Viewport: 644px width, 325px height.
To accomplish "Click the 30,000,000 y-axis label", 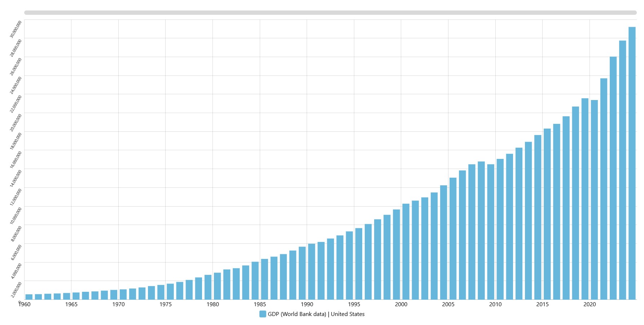I will tap(16, 29).
